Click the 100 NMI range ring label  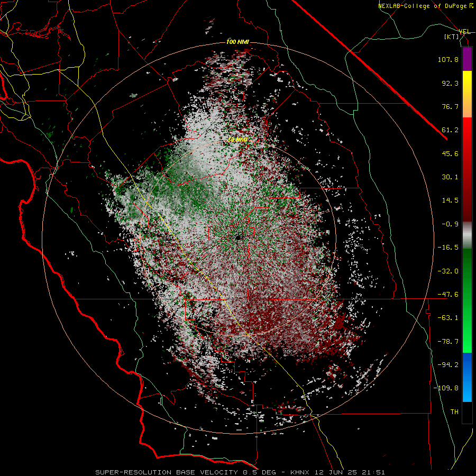pyautogui.click(x=237, y=42)
